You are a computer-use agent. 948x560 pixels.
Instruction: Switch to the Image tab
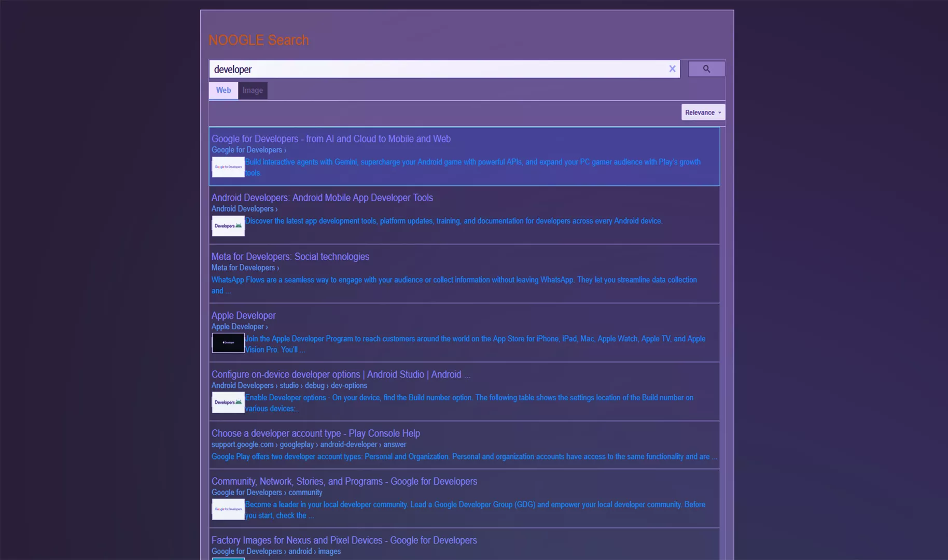[x=253, y=90]
